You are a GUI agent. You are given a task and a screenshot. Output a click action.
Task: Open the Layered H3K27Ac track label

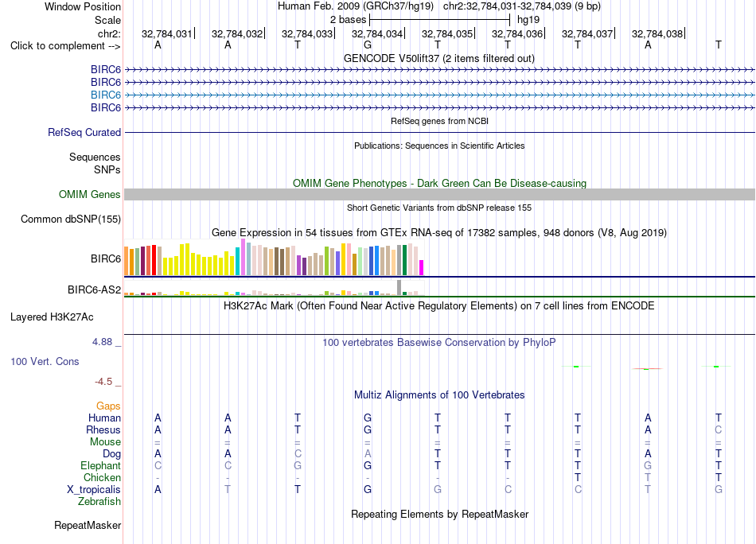pos(52,317)
